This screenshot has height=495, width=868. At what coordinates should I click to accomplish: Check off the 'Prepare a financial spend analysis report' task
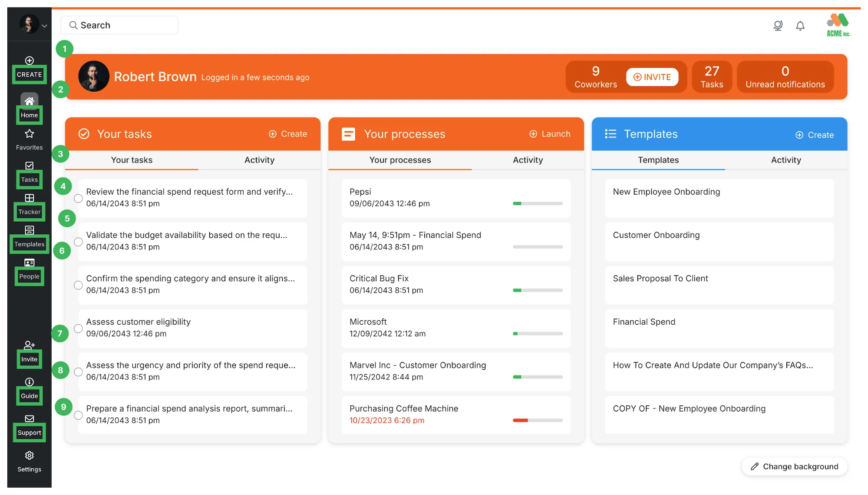pyautogui.click(x=78, y=415)
